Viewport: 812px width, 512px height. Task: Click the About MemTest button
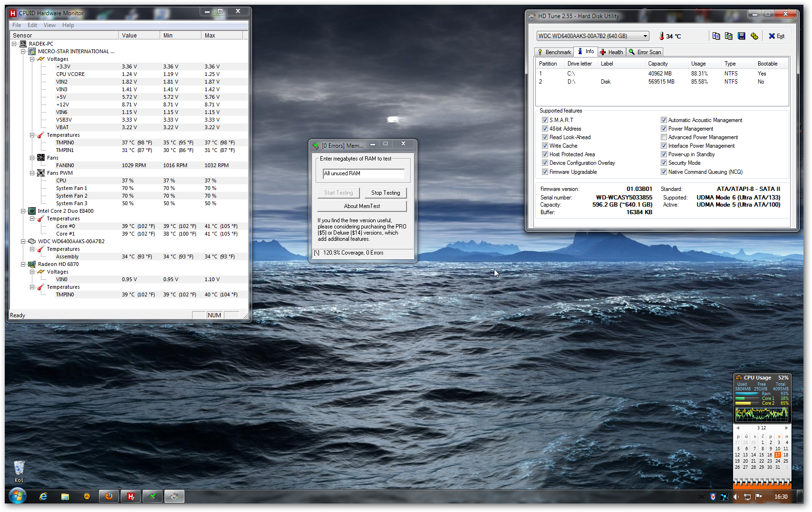point(362,206)
